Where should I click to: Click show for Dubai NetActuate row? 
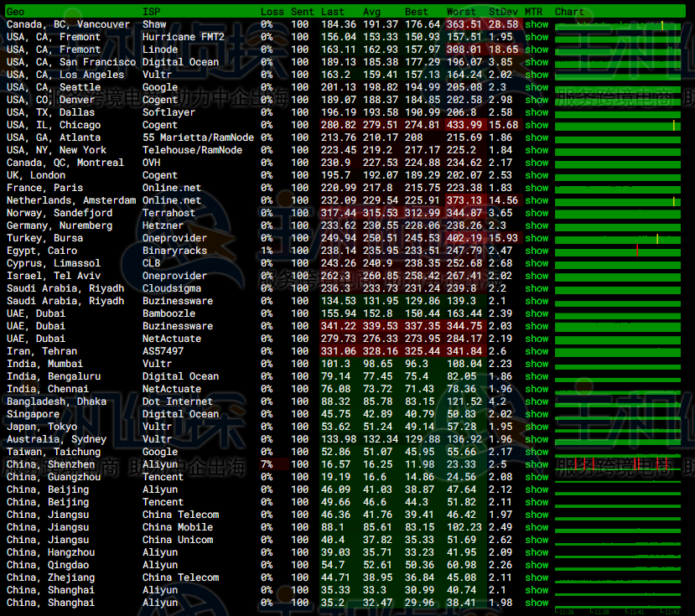537,339
